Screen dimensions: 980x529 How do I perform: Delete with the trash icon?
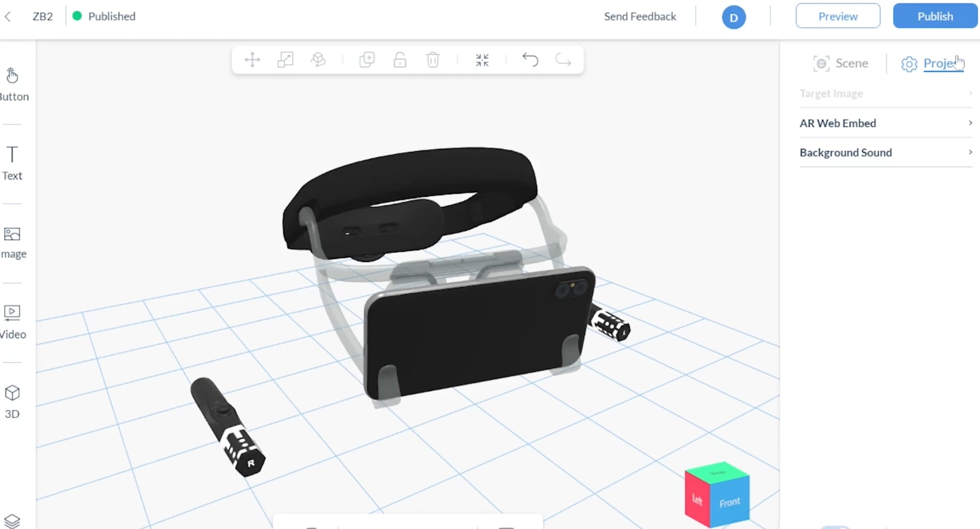tap(433, 60)
